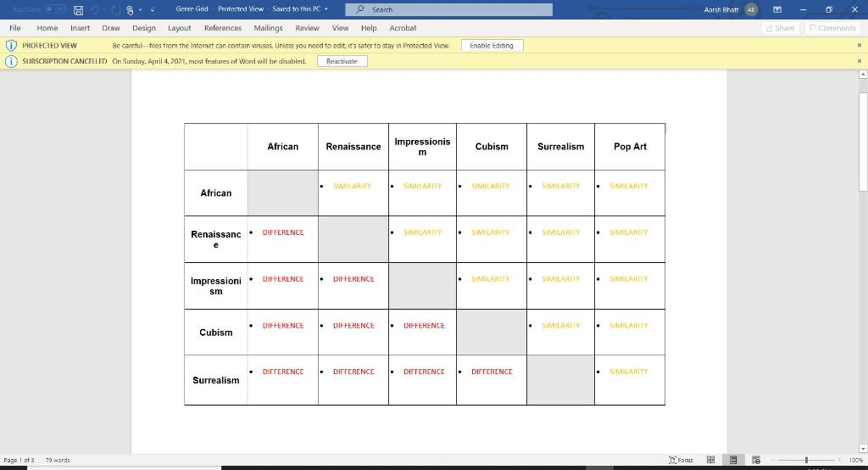Click the Cubism row header
This screenshot has width=868, height=470.
click(x=216, y=333)
